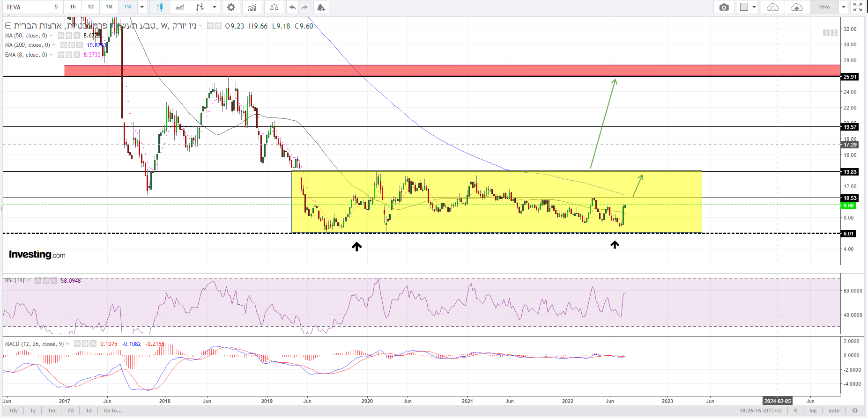Toggle logarithmic price scale

click(x=813, y=411)
